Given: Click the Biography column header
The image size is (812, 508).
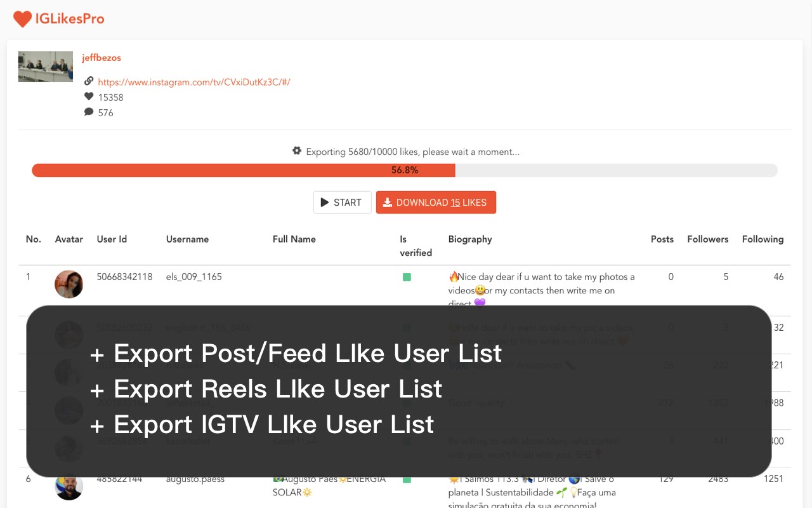Looking at the screenshot, I should pyautogui.click(x=470, y=239).
